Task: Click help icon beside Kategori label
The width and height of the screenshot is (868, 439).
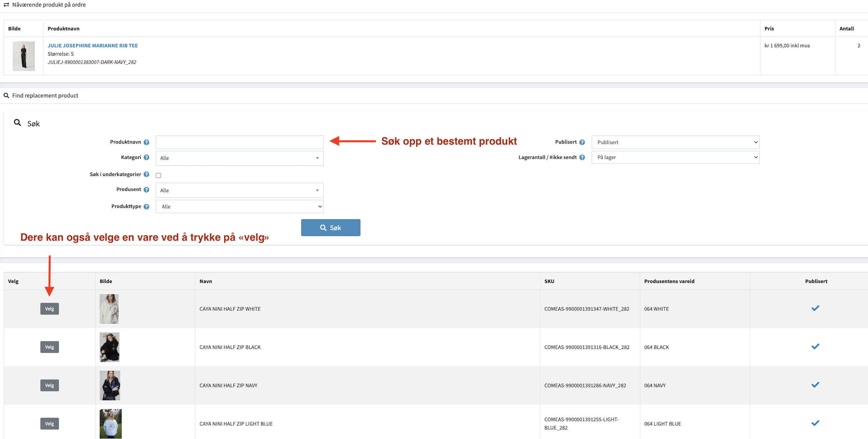Action: coord(146,157)
